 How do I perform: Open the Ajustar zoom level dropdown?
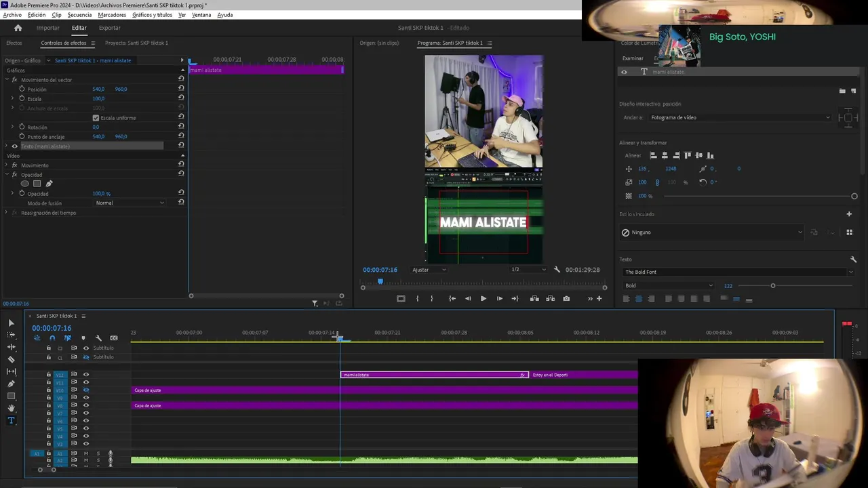click(x=429, y=270)
